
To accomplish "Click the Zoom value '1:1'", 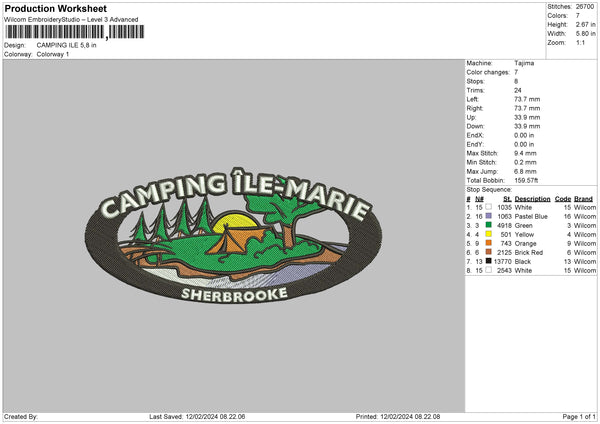I will [580, 42].
